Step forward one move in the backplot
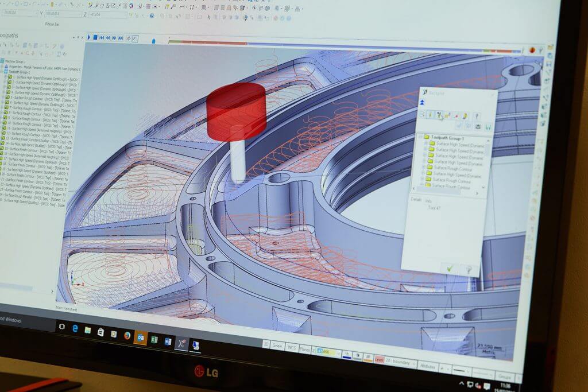The width and height of the screenshot is (588, 392). pyautogui.click(x=114, y=37)
